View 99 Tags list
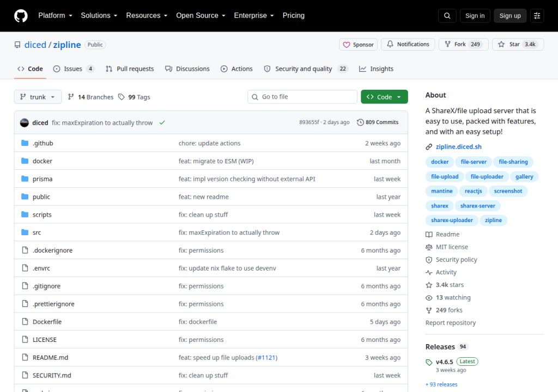Viewport: 558px width, 392px height. (x=134, y=97)
